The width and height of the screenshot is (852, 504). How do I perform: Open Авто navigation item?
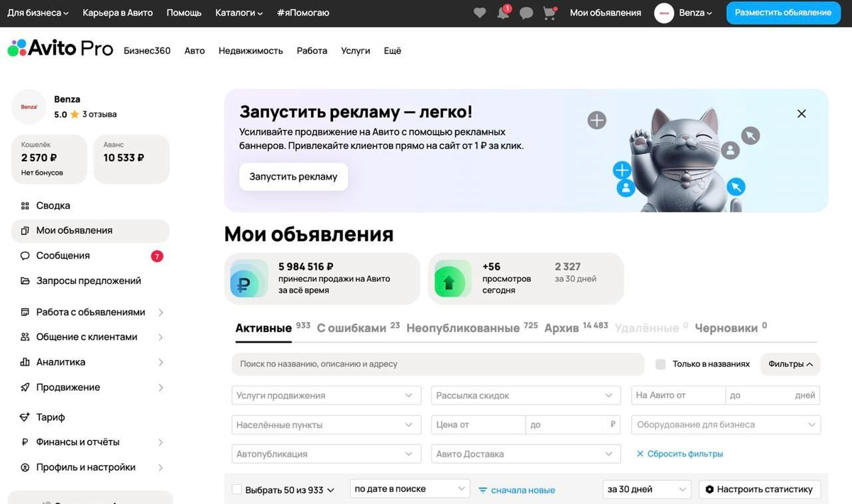point(195,50)
